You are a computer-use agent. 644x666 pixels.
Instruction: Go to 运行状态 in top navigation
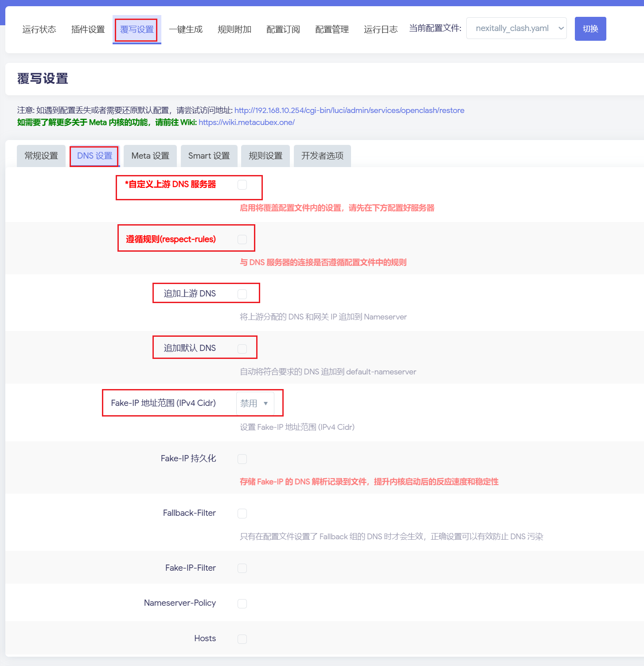pyautogui.click(x=39, y=30)
